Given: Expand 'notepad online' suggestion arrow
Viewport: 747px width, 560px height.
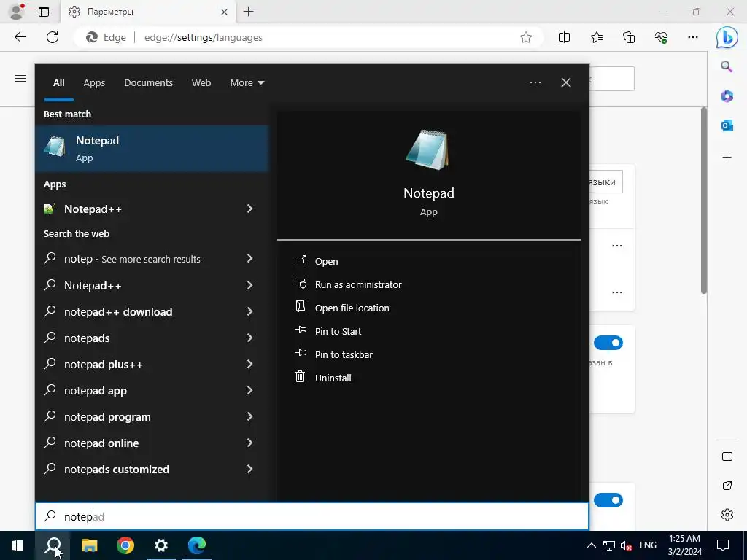Looking at the screenshot, I should point(249,443).
